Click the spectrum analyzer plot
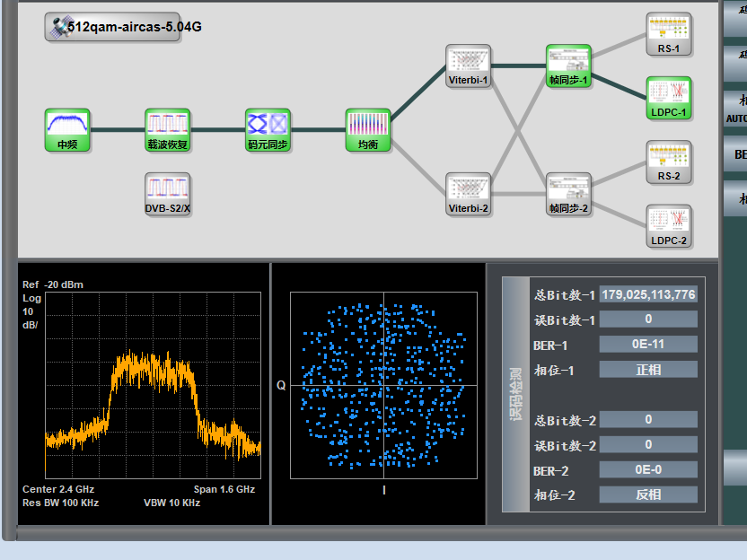747x560 pixels. 153,384
